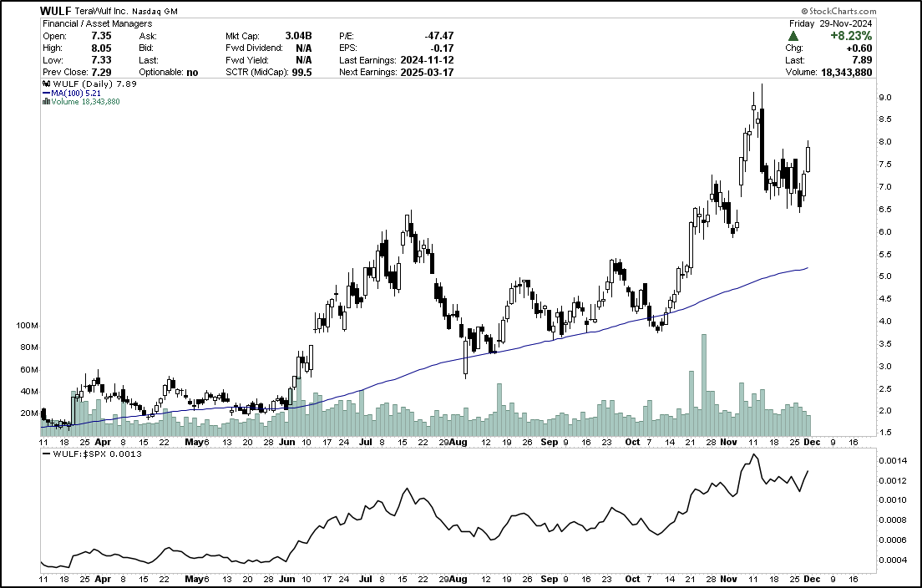This screenshot has height=588, width=922.
Task: Click the Mkt Cap value 3.04B
Action: (x=298, y=36)
